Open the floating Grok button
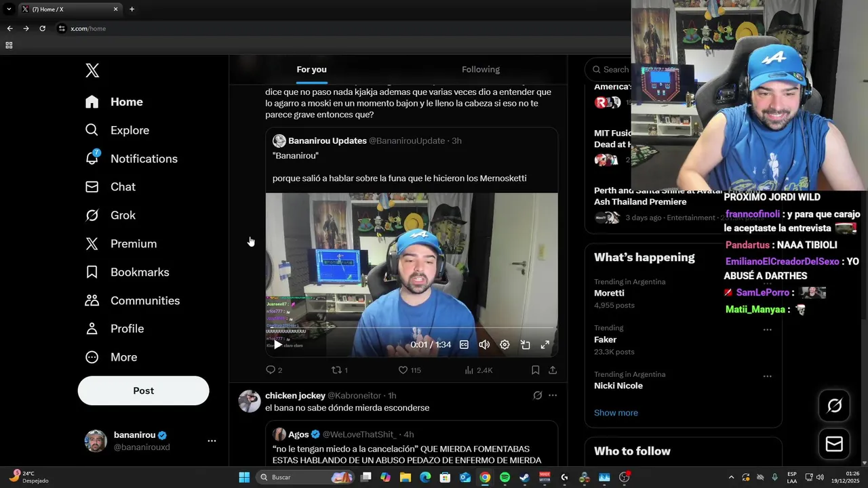Viewport: 868px width, 488px height. point(834,405)
